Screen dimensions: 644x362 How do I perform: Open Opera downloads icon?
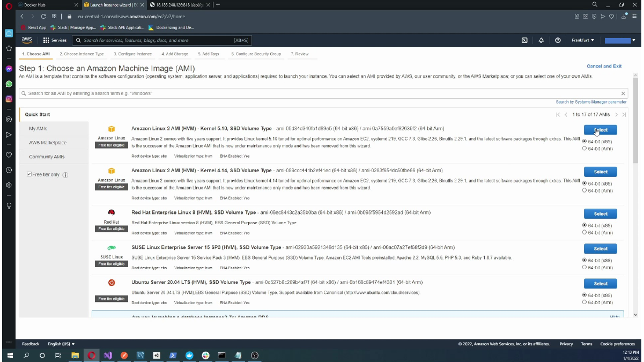[625, 16]
